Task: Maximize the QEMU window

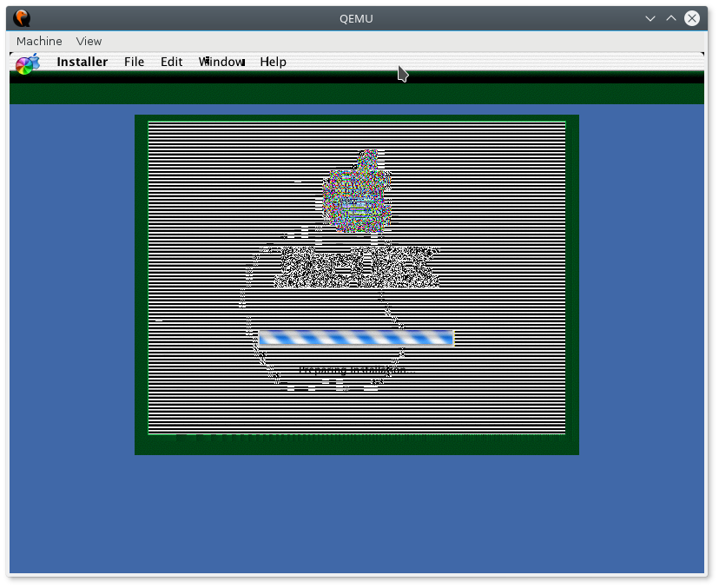Action: tap(671, 18)
